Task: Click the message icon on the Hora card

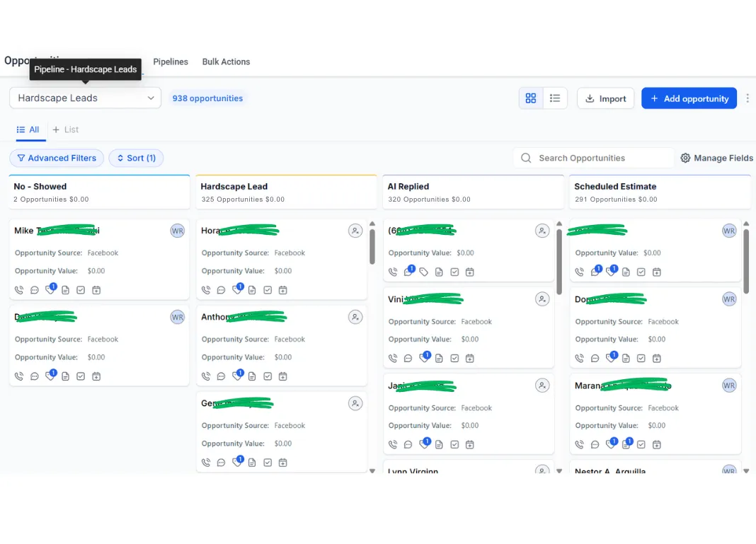Action: pos(222,290)
